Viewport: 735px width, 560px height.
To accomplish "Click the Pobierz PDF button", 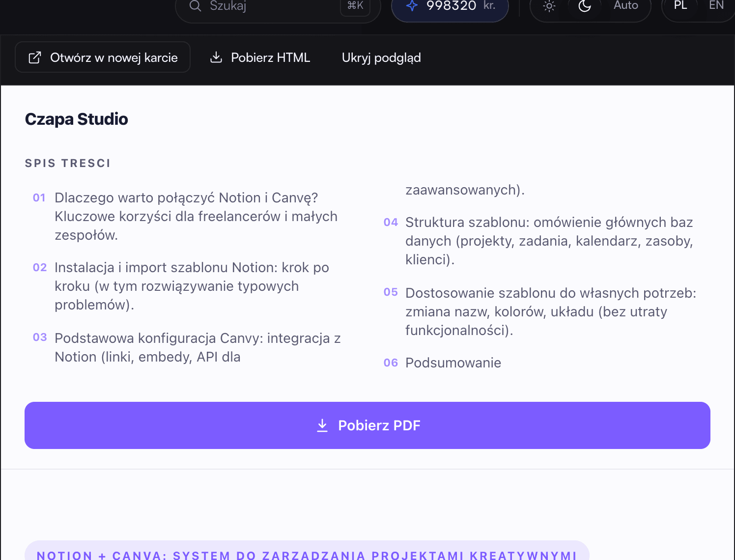I will tap(367, 425).
